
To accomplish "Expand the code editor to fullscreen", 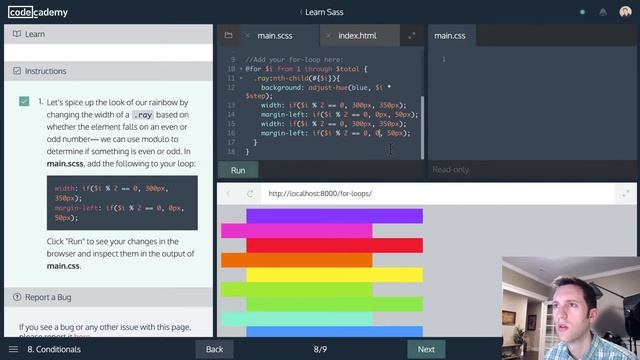I will click(x=411, y=36).
